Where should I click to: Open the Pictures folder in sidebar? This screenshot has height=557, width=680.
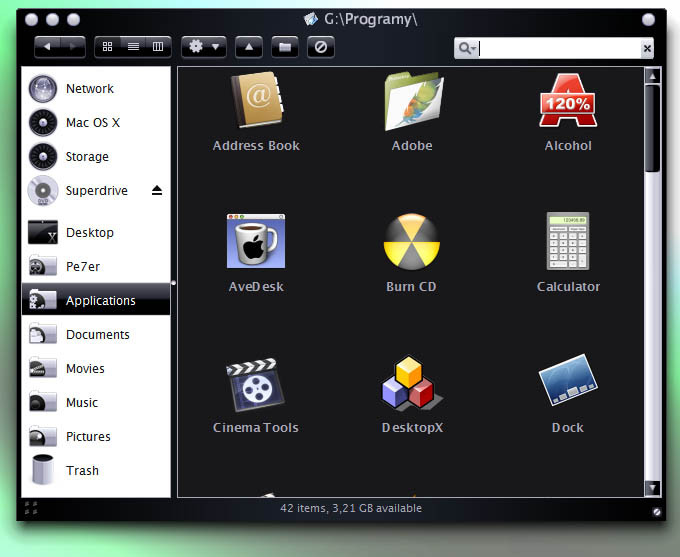tap(96, 436)
